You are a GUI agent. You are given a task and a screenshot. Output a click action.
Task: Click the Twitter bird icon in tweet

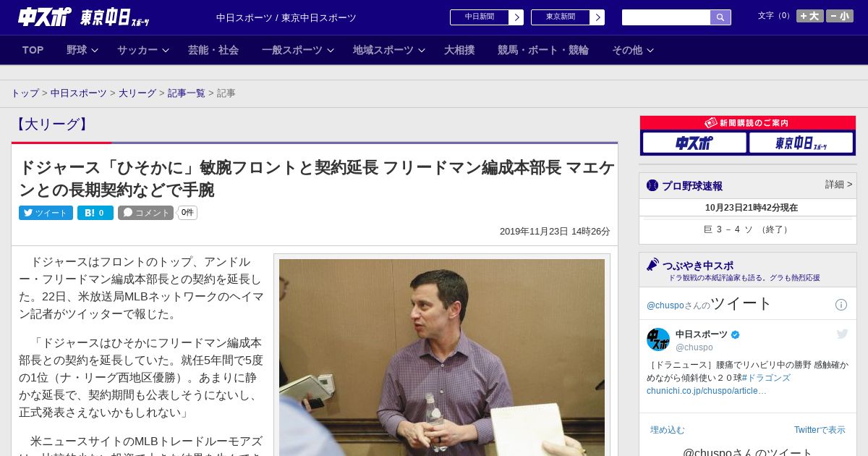[x=843, y=334]
